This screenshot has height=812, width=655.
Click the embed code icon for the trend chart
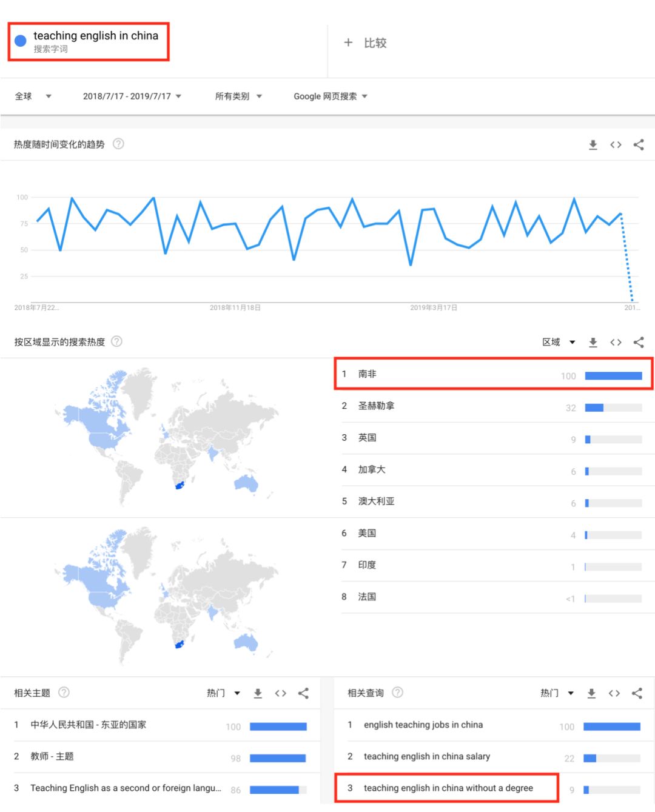[x=616, y=145]
